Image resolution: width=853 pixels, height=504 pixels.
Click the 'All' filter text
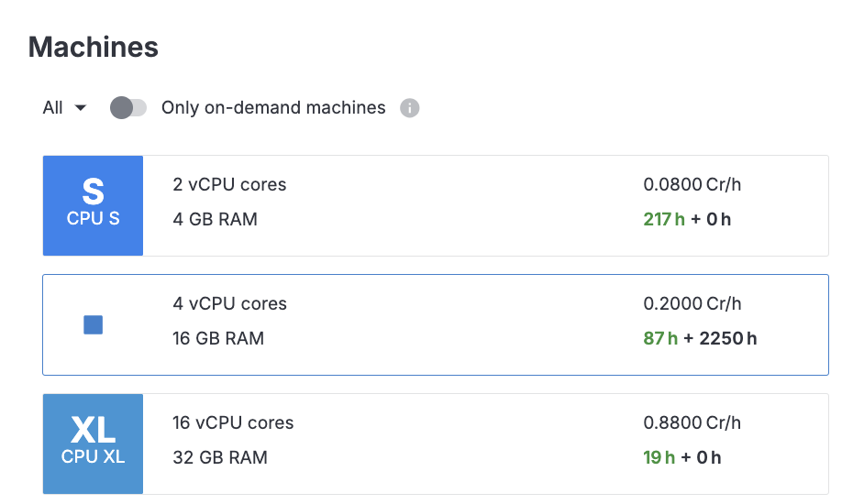tap(53, 108)
